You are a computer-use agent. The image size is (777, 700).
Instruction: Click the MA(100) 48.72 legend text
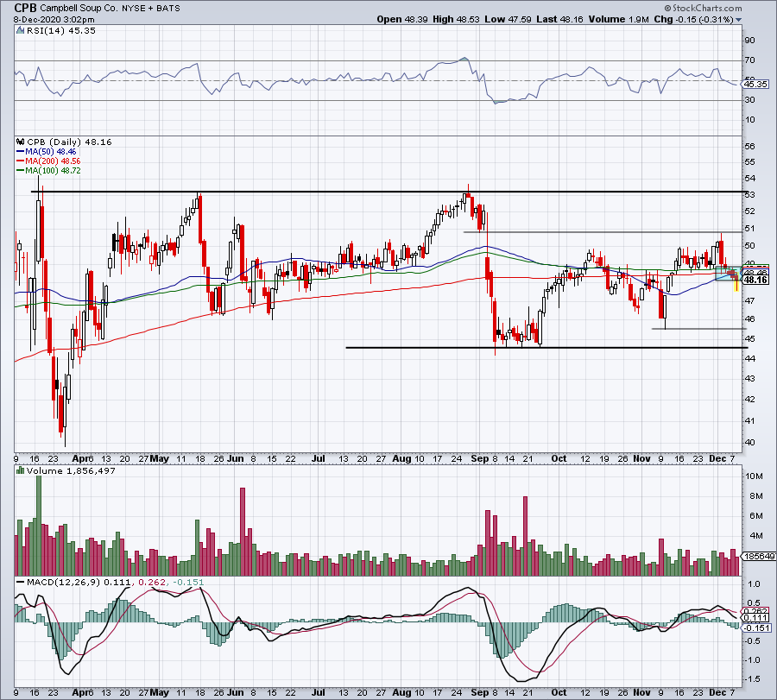[53, 170]
